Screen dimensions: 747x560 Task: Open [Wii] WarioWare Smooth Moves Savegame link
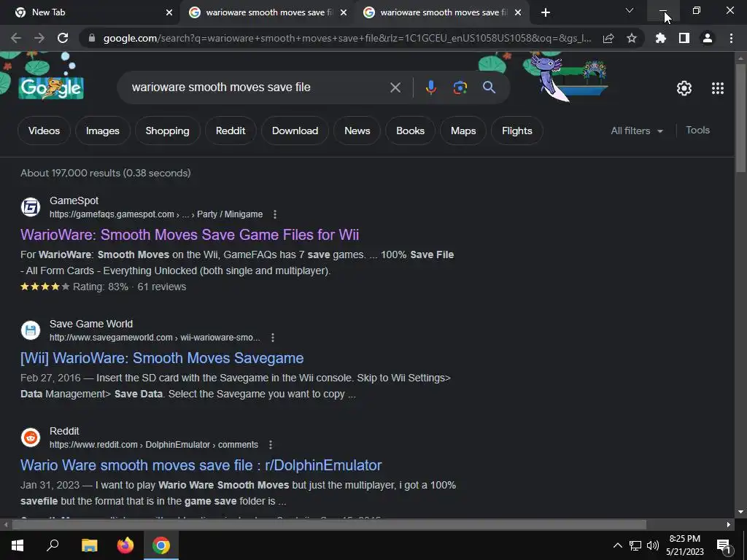coord(162,357)
